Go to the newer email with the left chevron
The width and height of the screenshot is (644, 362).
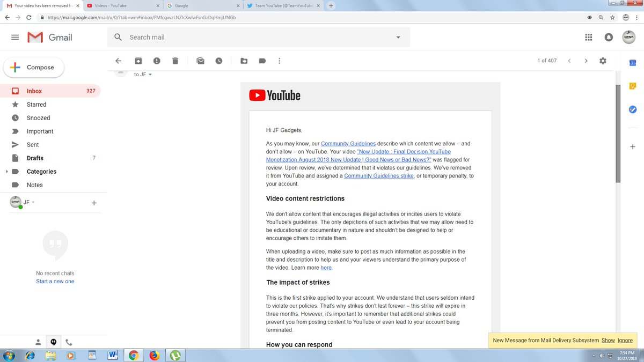pyautogui.click(x=569, y=61)
